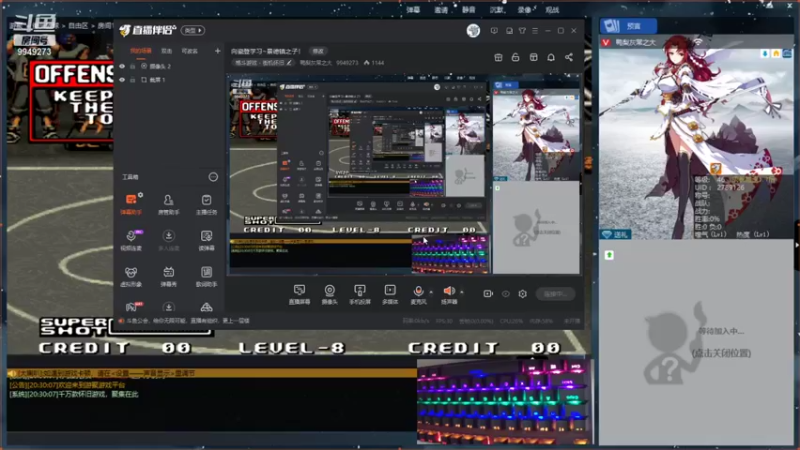Click room number 9949273 in info bar
Viewport: 800px width, 450px height.
[x=347, y=63]
